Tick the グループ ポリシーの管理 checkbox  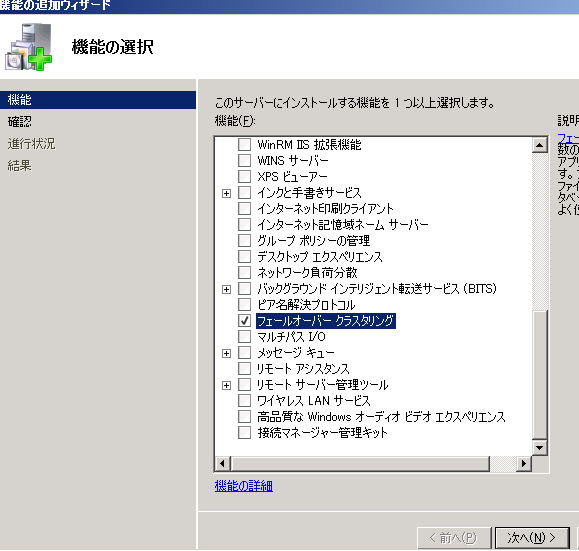pyautogui.click(x=244, y=240)
